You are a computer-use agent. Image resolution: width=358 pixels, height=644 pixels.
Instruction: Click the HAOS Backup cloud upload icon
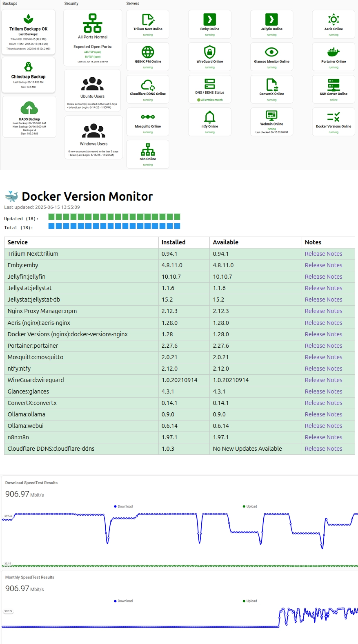coord(29,109)
